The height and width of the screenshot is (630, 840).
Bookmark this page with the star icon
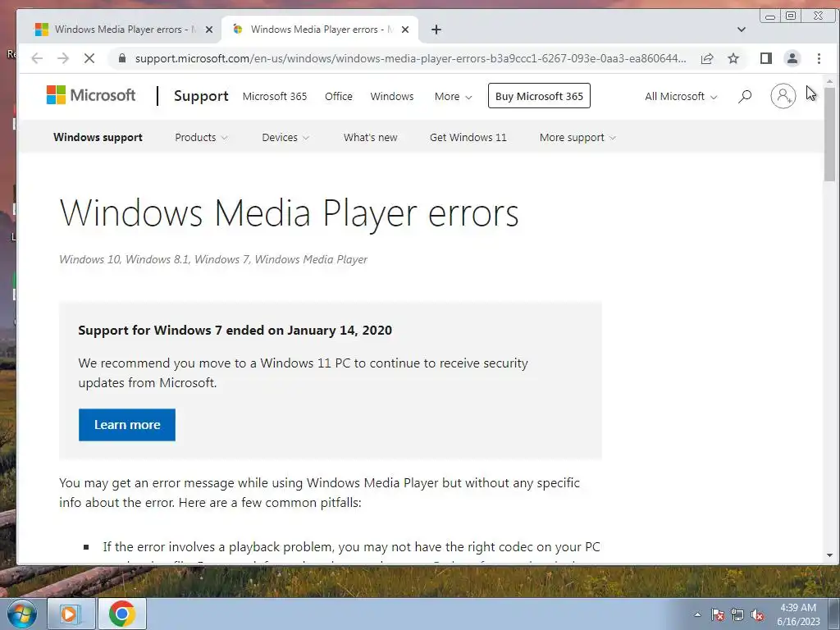733,58
